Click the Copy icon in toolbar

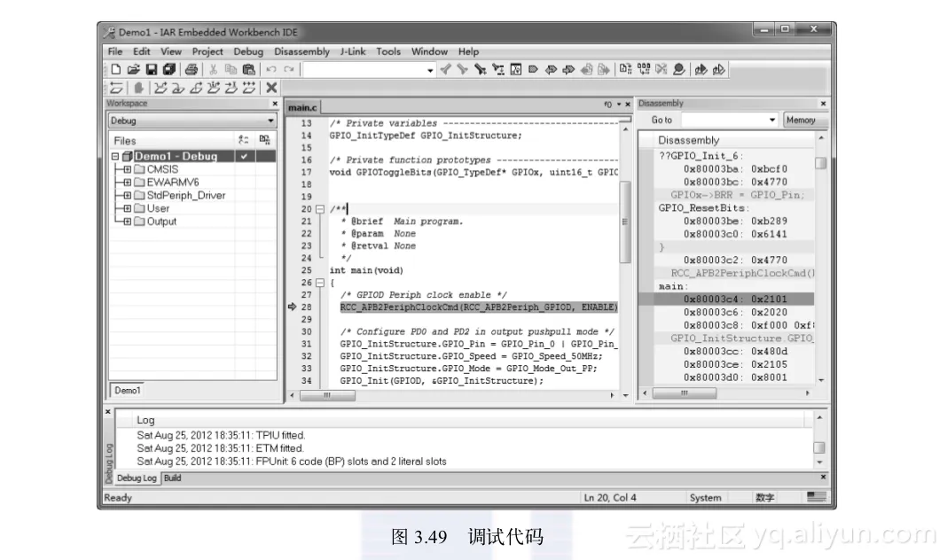(231, 70)
